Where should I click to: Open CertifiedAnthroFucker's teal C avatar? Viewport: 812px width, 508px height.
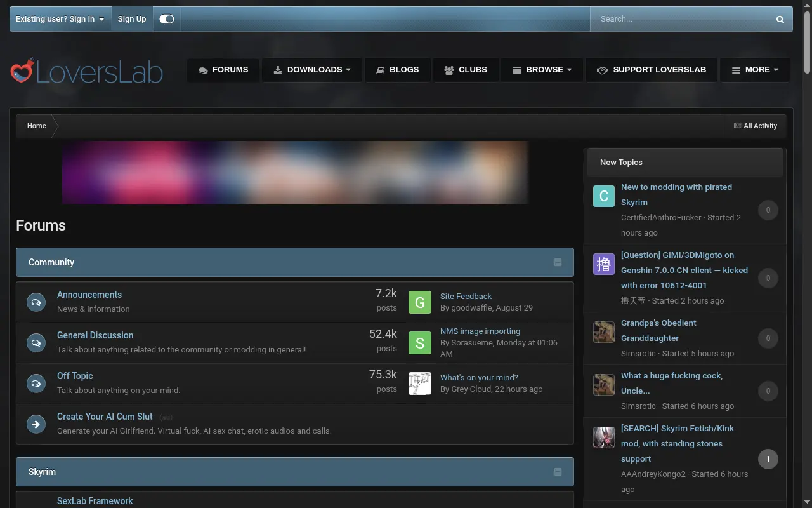(604, 196)
